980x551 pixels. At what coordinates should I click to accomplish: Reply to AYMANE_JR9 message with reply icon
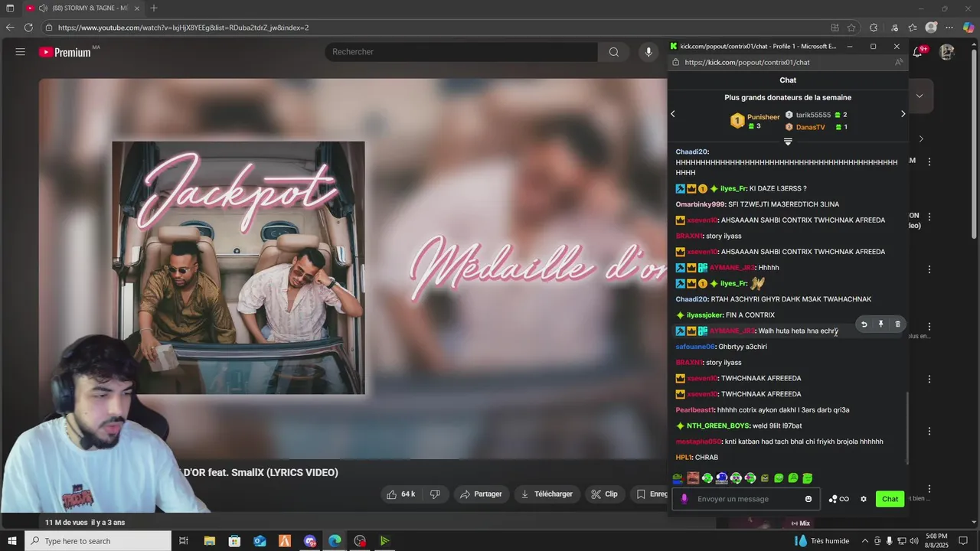[x=864, y=324]
